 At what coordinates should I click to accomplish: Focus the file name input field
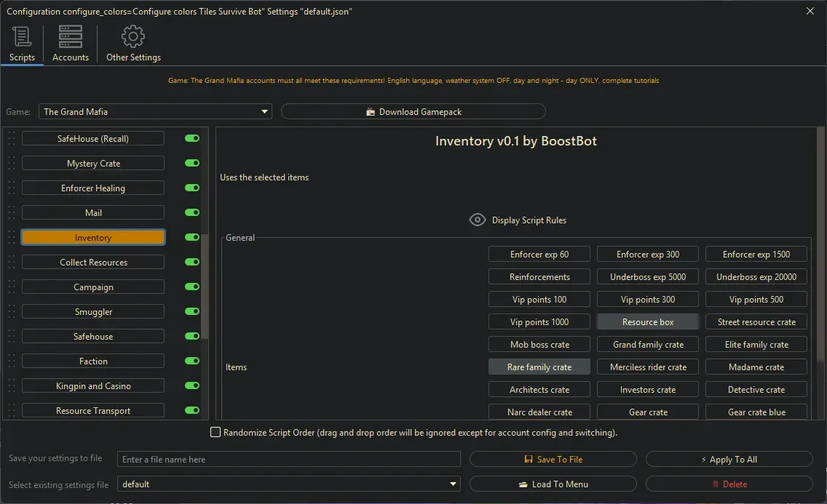click(288, 459)
